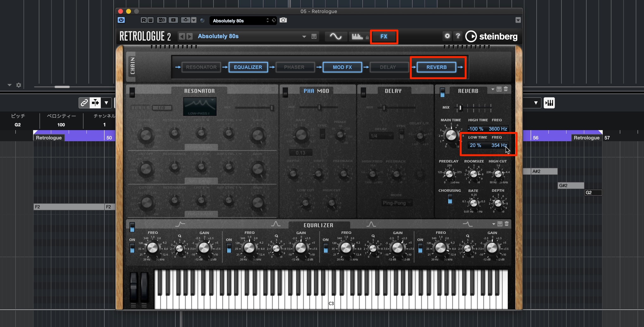Toggle the second EQ band ON switch
Screen dimensions: 644x327
pyautogui.click(x=229, y=248)
